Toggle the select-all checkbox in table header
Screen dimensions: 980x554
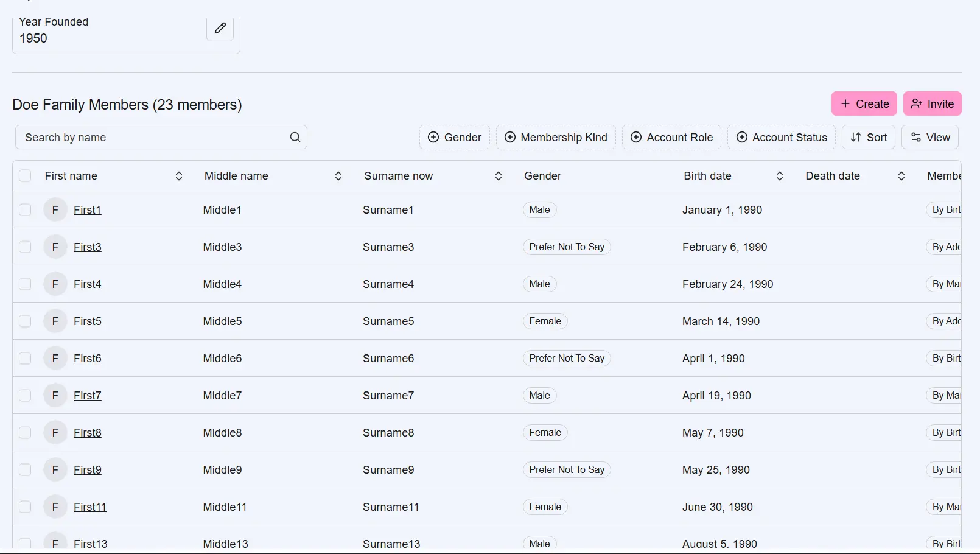(x=25, y=176)
